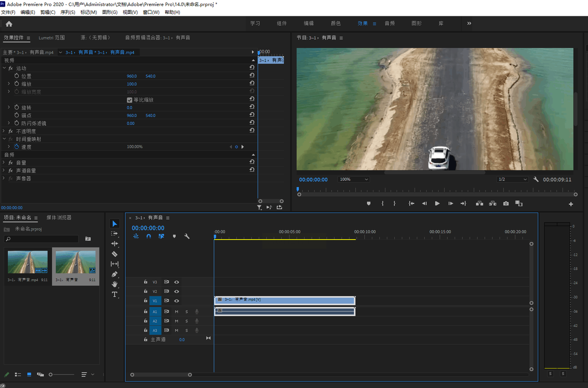
Task: Click the 3~1 video clip on V1
Action: [285, 301]
